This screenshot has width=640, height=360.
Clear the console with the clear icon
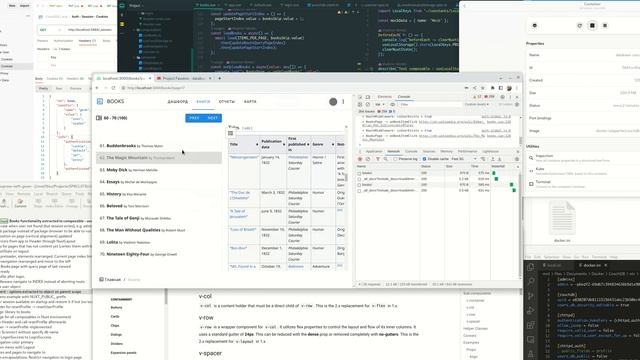[x=367, y=104]
